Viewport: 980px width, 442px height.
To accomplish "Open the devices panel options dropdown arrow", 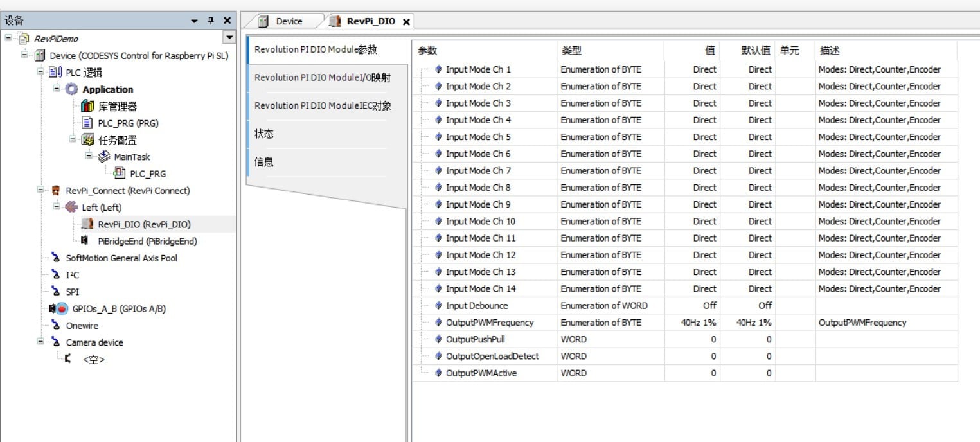I will click(195, 21).
